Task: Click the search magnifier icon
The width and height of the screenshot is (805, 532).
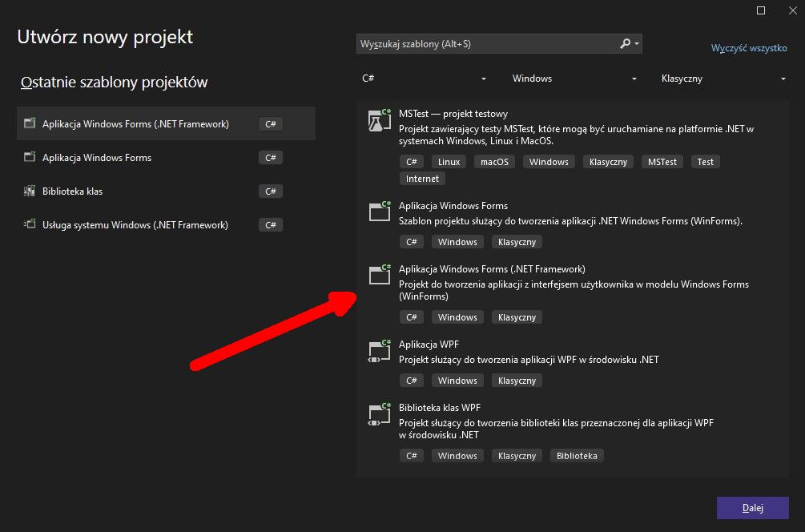Action: (625, 43)
